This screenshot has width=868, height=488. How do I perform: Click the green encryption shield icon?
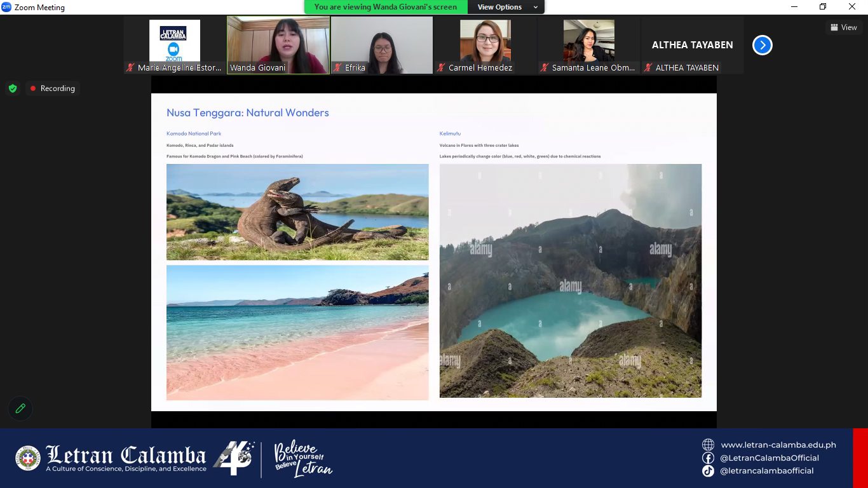coord(13,88)
